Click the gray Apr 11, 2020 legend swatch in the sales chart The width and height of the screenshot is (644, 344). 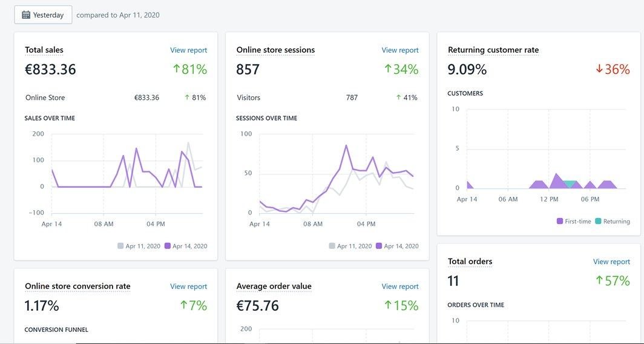120,246
